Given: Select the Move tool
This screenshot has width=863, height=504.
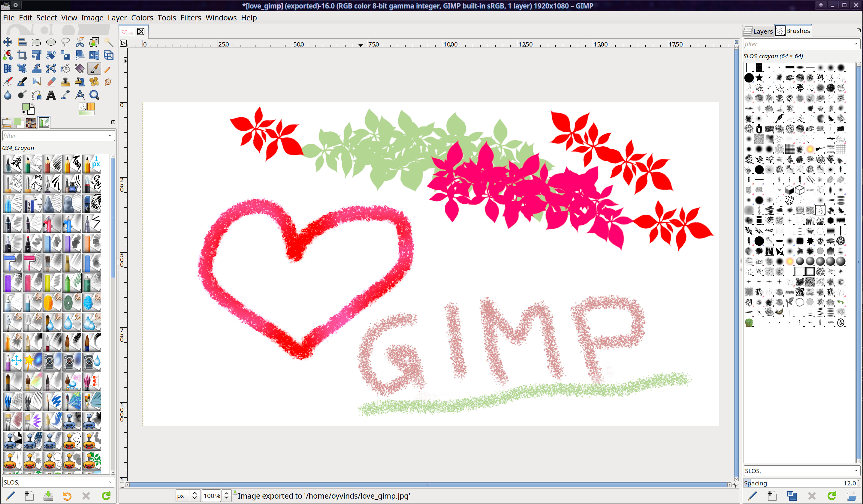Looking at the screenshot, I should [8, 42].
